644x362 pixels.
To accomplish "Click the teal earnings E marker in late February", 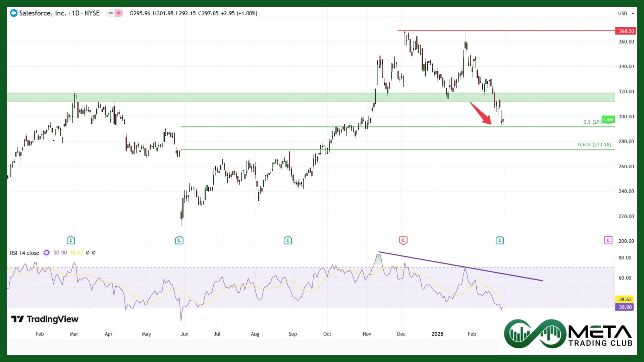I will coord(500,240).
